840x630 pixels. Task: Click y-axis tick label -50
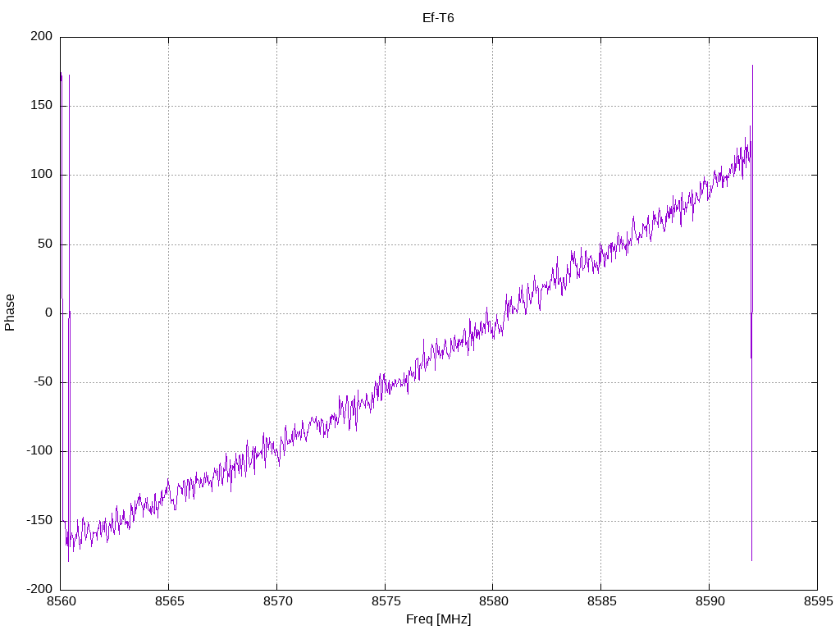pyautogui.click(x=43, y=382)
